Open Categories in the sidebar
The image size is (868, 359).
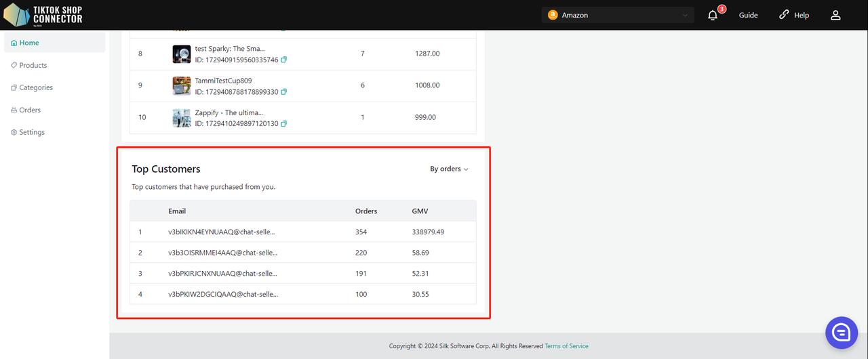(36, 87)
